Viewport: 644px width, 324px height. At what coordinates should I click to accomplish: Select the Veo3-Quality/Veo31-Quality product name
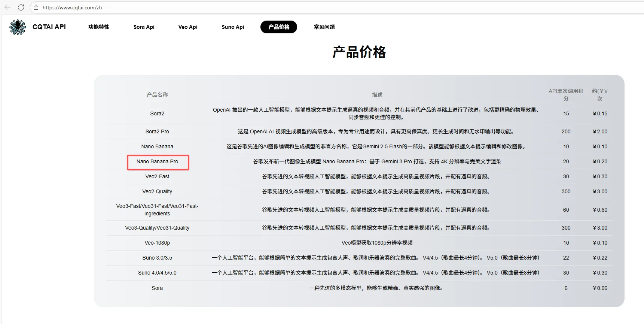(x=157, y=228)
